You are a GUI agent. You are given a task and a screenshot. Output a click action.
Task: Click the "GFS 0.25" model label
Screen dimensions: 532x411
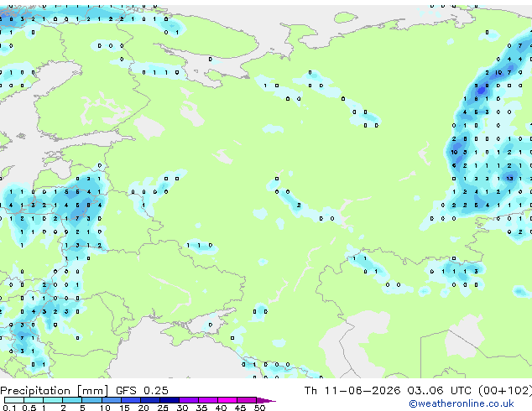(142, 391)
